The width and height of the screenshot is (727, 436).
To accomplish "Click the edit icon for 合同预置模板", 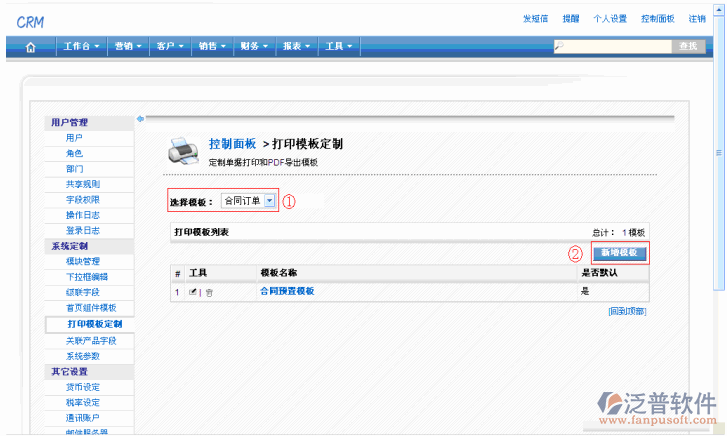I will pos(192,292).
